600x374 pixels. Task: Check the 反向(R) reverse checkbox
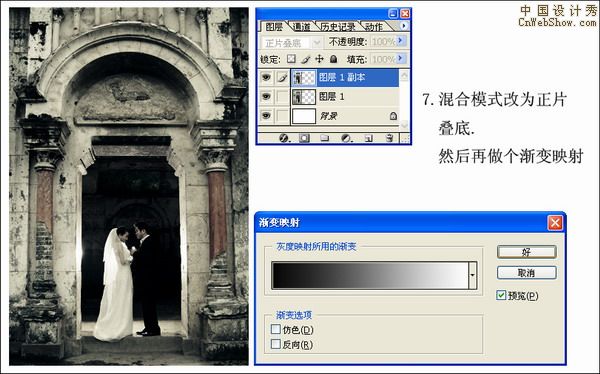(x=276, y=344)
